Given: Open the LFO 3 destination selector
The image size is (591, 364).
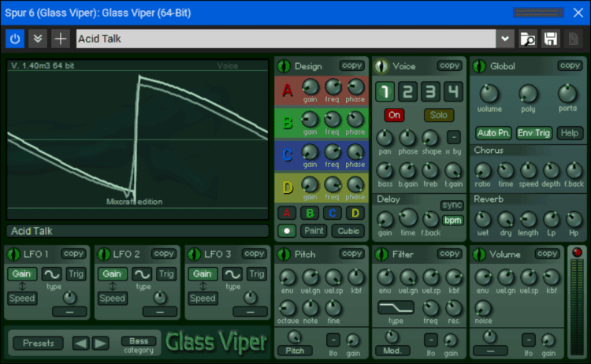Looking at the screenshot, I should [251, 312].
